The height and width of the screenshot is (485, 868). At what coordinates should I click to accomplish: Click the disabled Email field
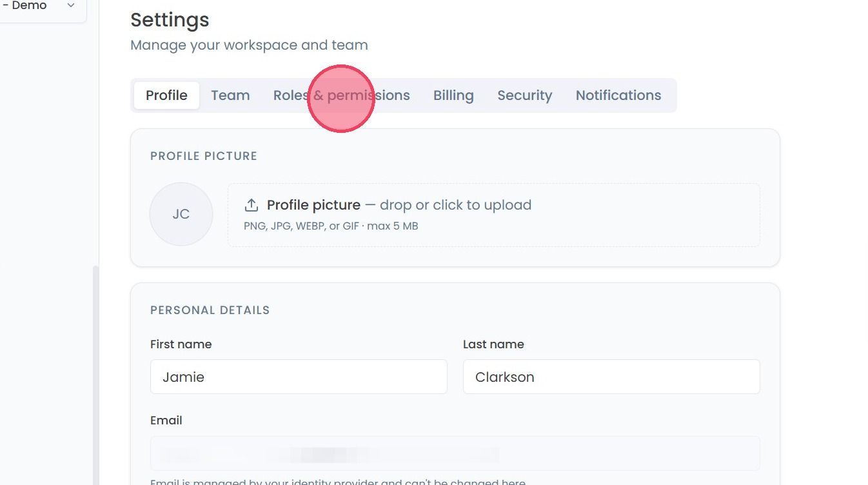tap(455, 453)
